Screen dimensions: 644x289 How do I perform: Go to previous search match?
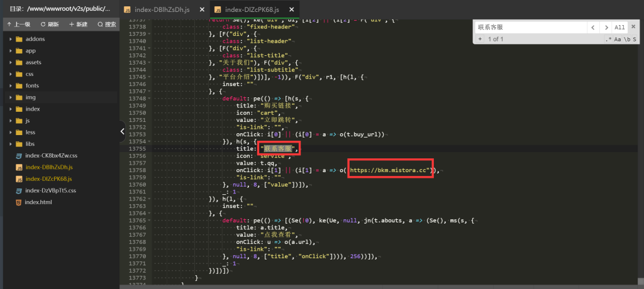[592, 28]
